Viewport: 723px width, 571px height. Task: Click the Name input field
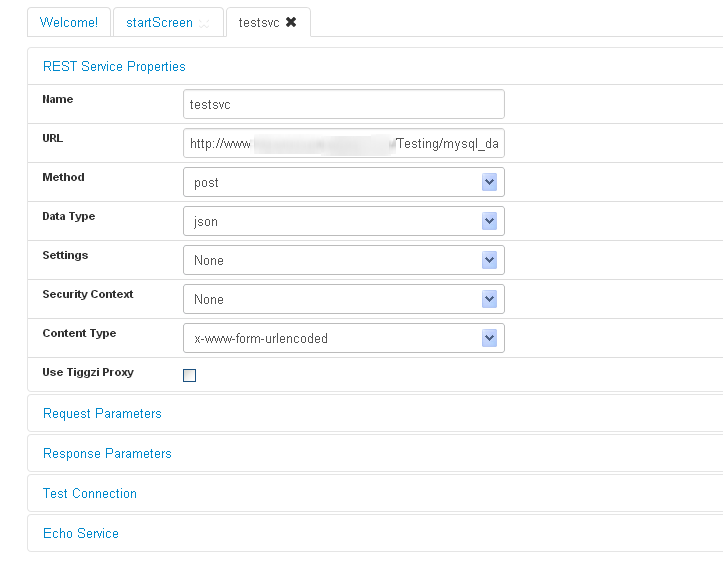(x=343, y=104)
